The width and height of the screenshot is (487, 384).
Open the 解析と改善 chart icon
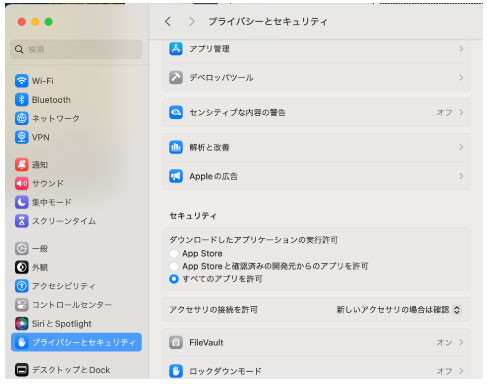click(x=176, y=147)
